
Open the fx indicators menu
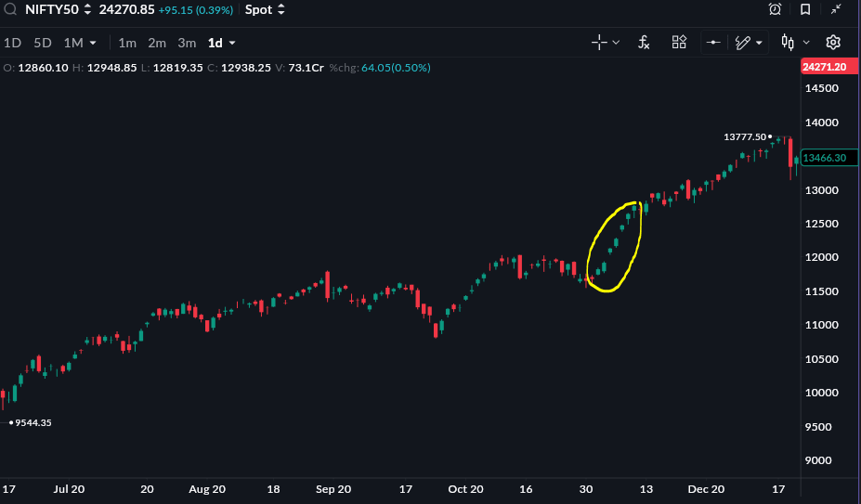[x=644, y=43]
